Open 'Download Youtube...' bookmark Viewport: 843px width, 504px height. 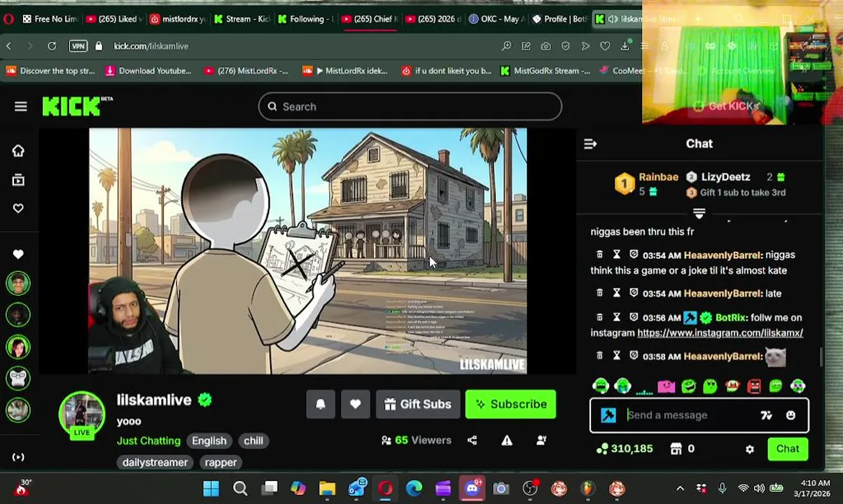point(148,71)
